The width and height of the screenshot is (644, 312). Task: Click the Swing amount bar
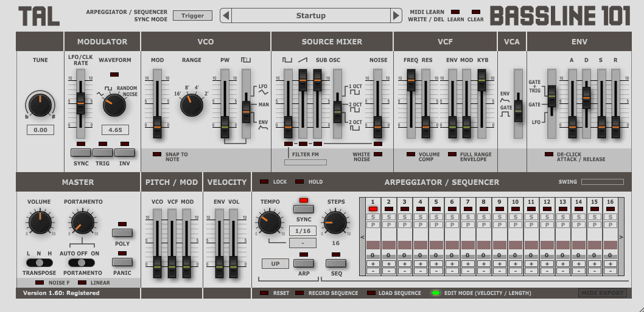602,181
